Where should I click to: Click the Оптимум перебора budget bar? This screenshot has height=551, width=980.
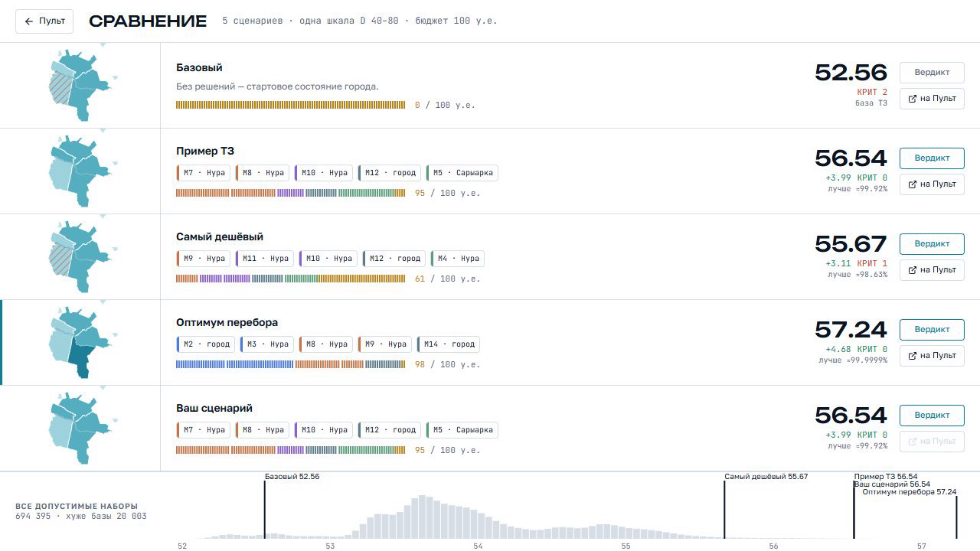291,364
